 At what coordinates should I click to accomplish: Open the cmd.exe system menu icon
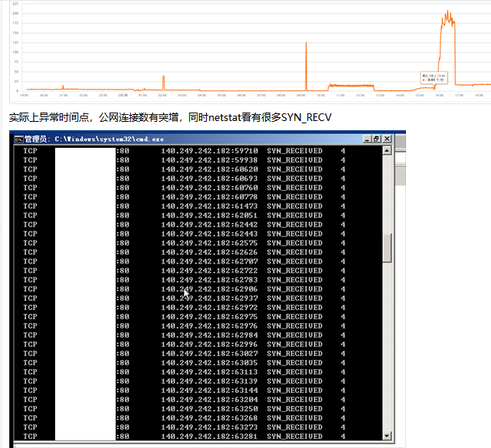pos(17,139)
